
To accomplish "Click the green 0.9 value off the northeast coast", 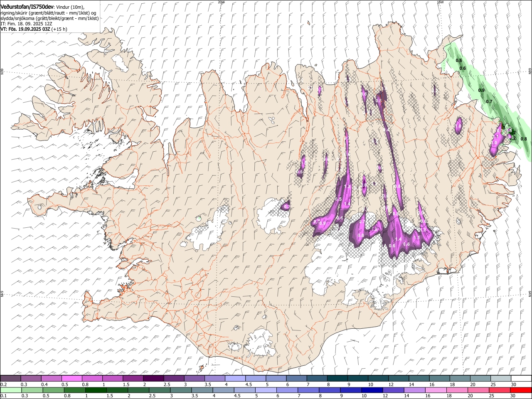I will click(x=481, y=90).
